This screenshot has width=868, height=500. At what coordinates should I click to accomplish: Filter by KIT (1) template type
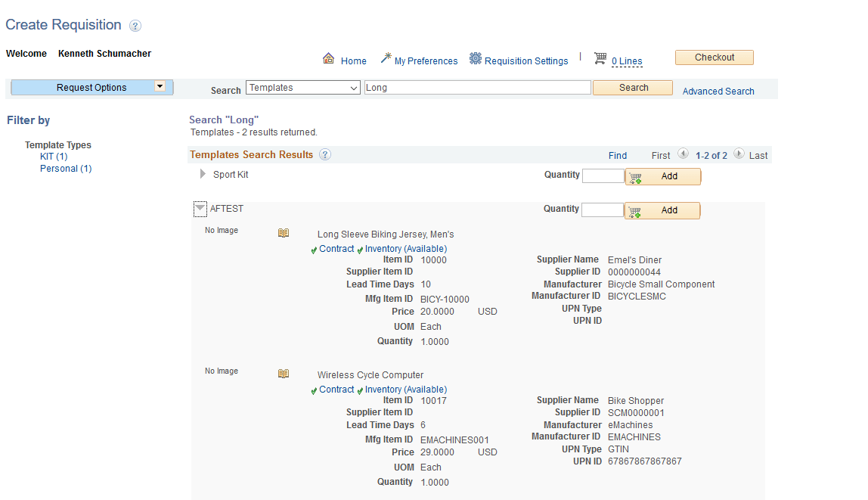coord(54,157)
